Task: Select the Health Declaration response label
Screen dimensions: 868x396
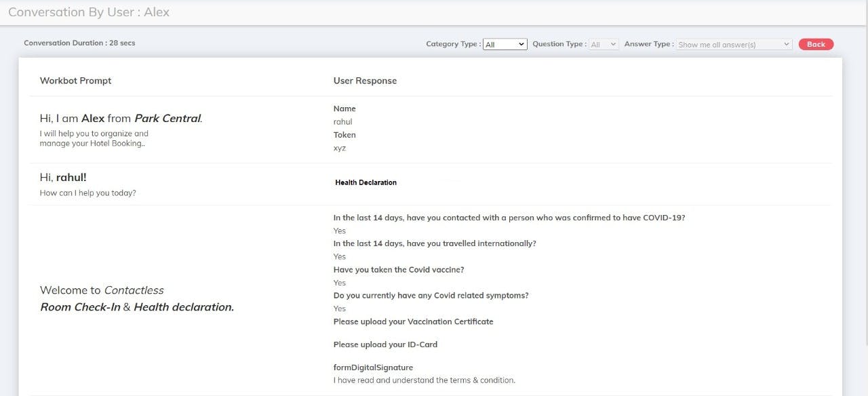Action: tap(366, 182)
